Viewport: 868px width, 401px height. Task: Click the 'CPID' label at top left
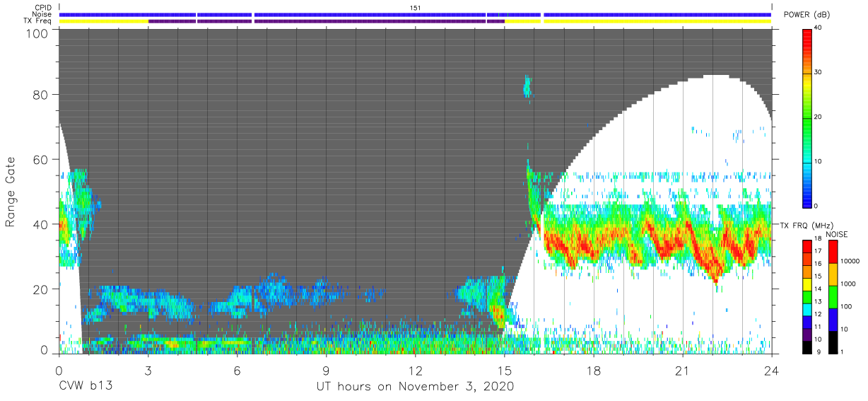coord(42,8)
